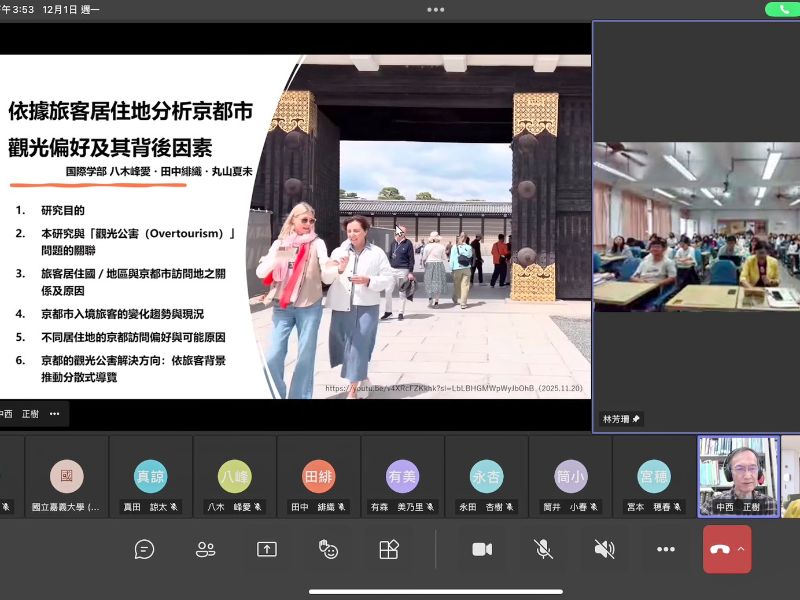Screen dimensions: 800x600
Task: Open the meeting options ellipsis at top center
Action: point(435,10)
